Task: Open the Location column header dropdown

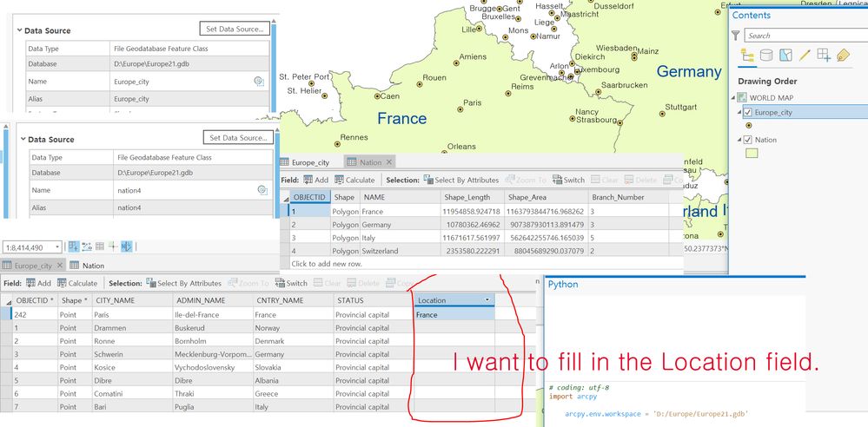Action: click(x=487, y=299)
